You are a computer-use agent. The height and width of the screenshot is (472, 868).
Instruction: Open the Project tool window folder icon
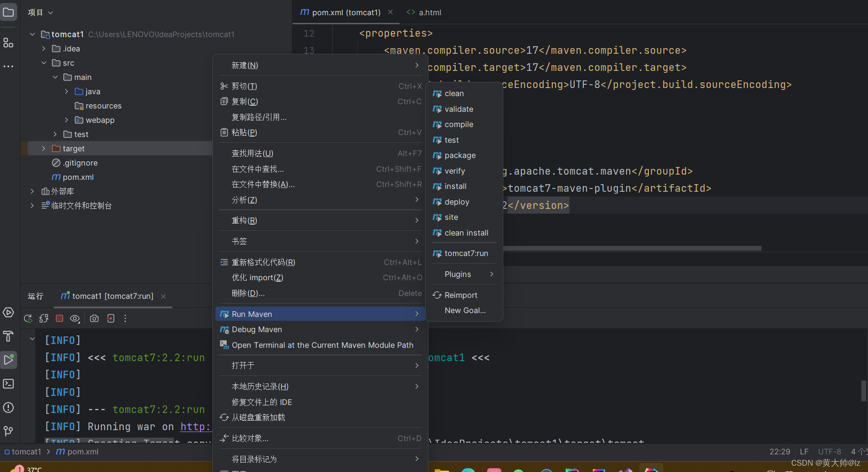tap(9, 12)
